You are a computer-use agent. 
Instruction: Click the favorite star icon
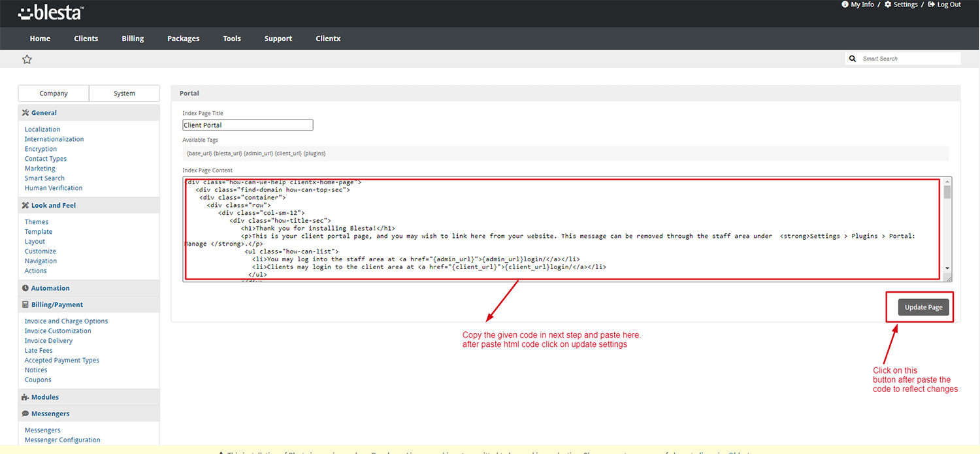[27, 59]
